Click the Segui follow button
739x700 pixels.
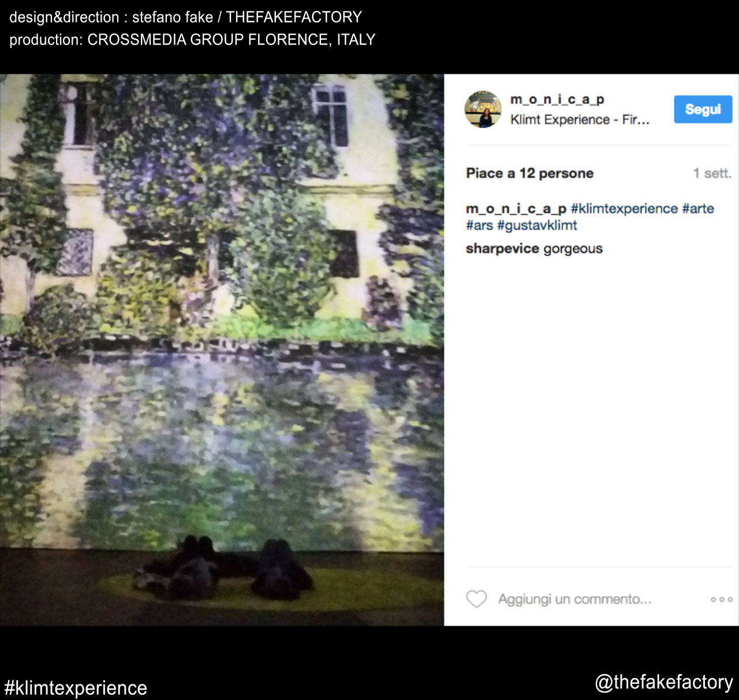coord(703,109)
